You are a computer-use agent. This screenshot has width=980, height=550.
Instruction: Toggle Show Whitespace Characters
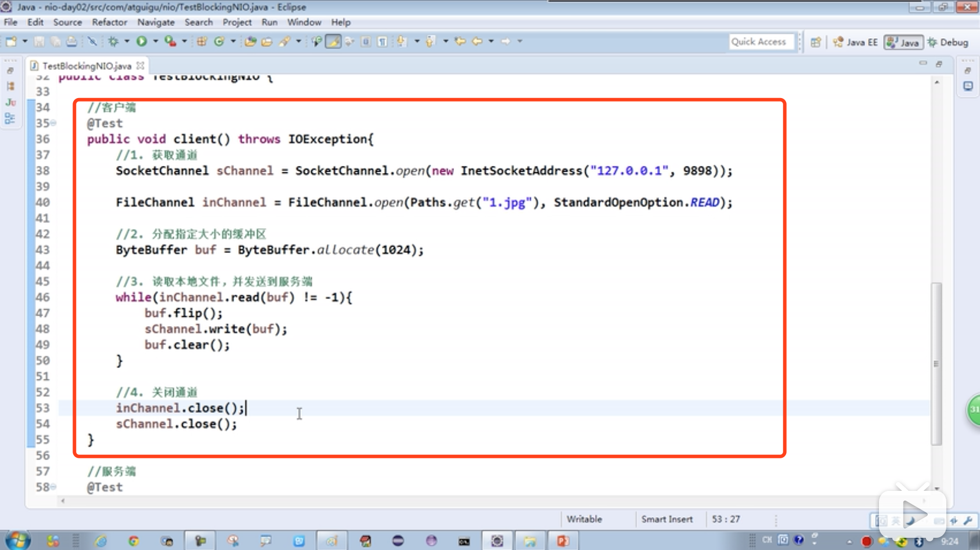point(383,41)
